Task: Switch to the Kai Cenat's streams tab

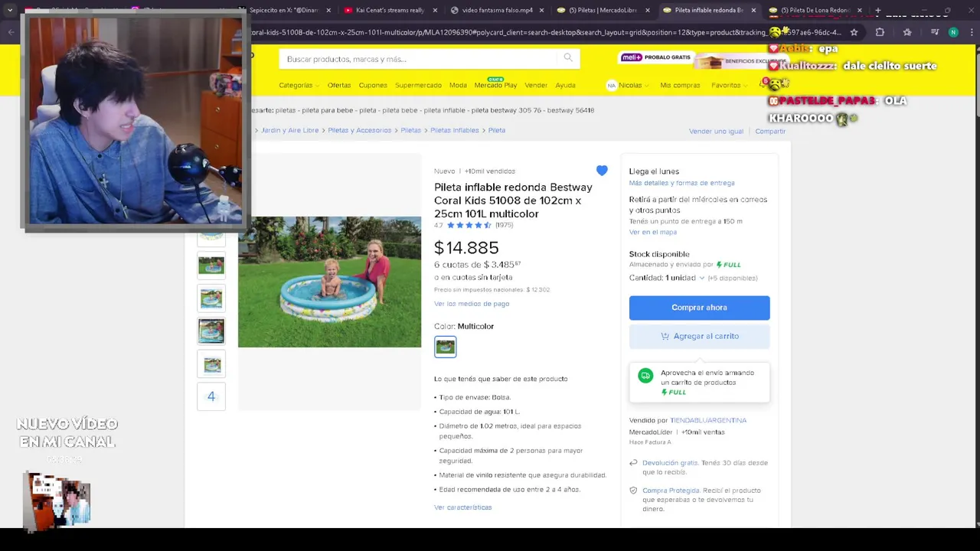Action: [389, 11]
